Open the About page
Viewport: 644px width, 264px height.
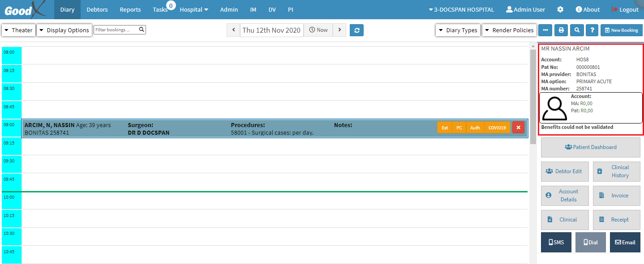588,9
